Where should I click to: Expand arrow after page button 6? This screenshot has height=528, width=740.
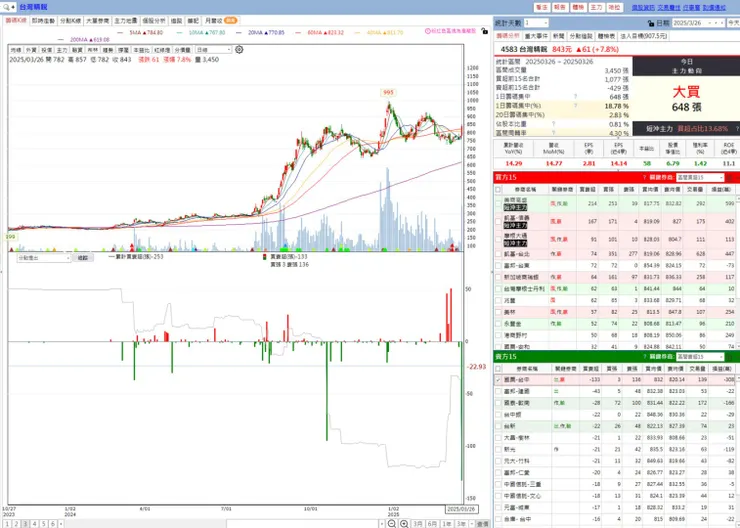(x=61, y=524)
